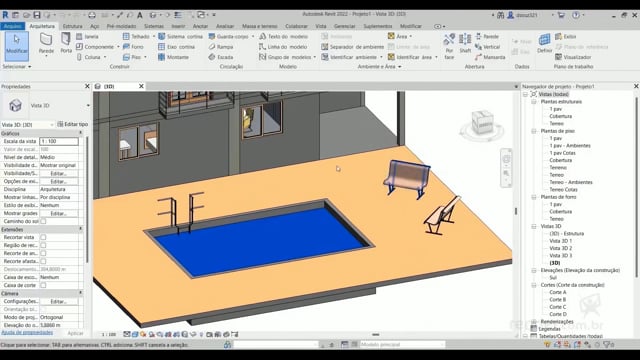This screenshot has width=640, height=360.
Task: Select the Porta door tool
Action: tap(66, 43)
